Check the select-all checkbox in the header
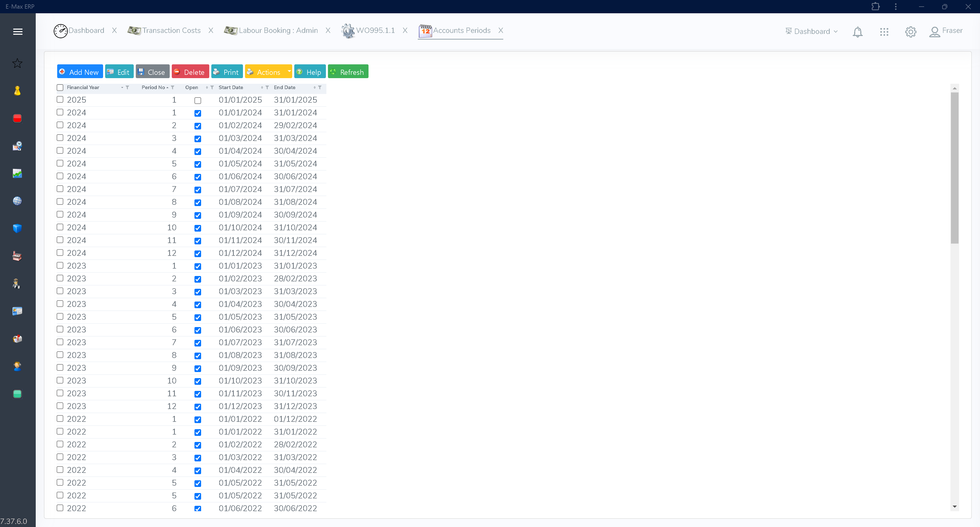The image size is (980, 527). pos(60,88)
